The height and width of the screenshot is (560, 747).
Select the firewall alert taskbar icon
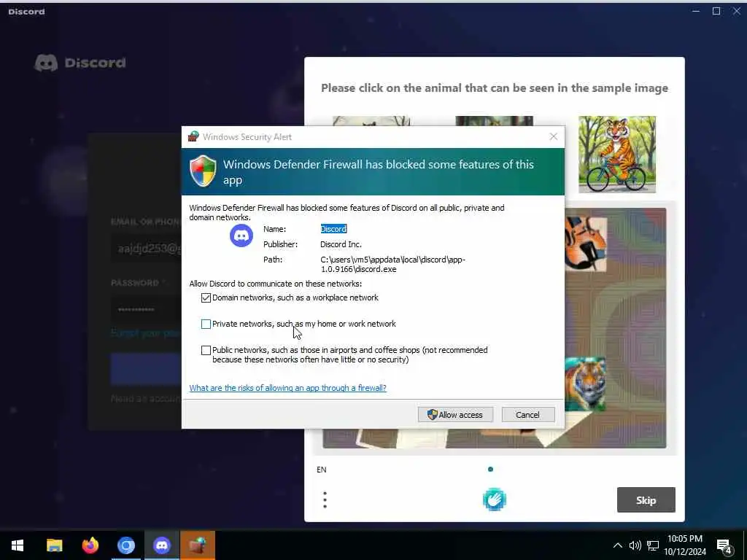point(198,545)
